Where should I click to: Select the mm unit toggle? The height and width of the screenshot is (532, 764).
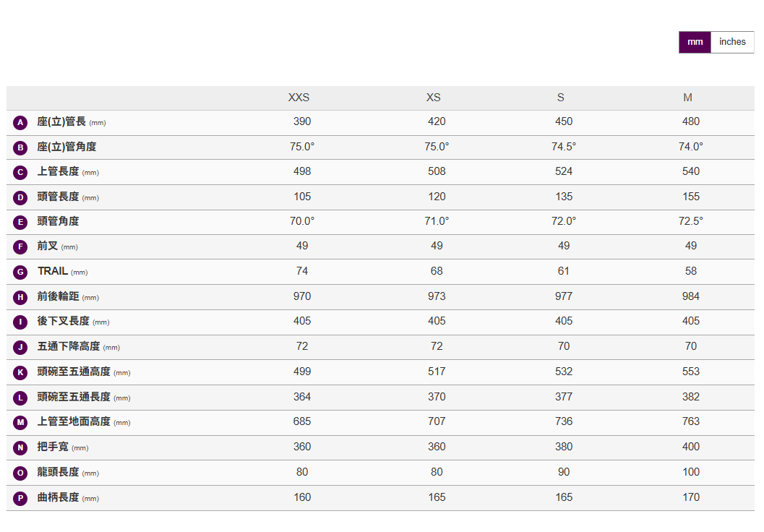(x=695, y=42)
